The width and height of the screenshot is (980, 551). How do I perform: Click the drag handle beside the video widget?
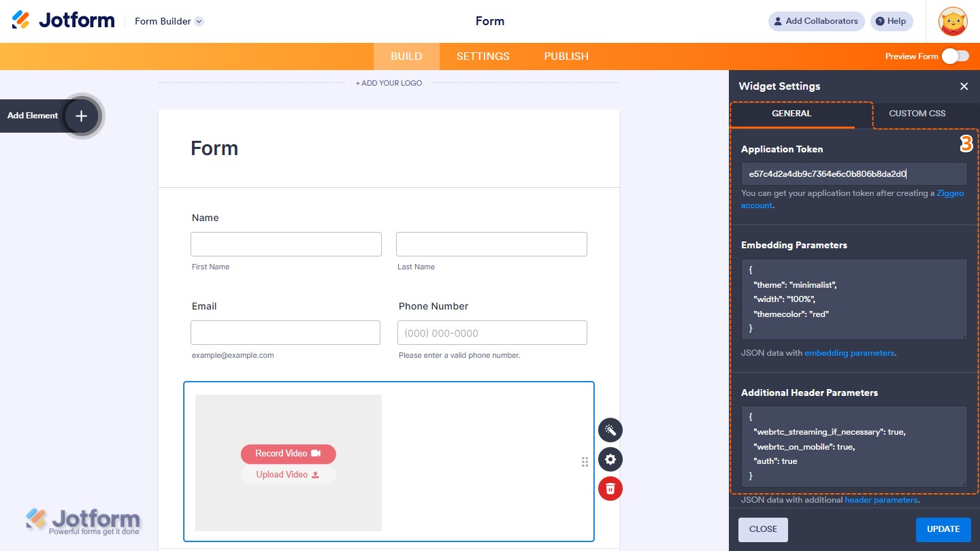pos(585,462)
